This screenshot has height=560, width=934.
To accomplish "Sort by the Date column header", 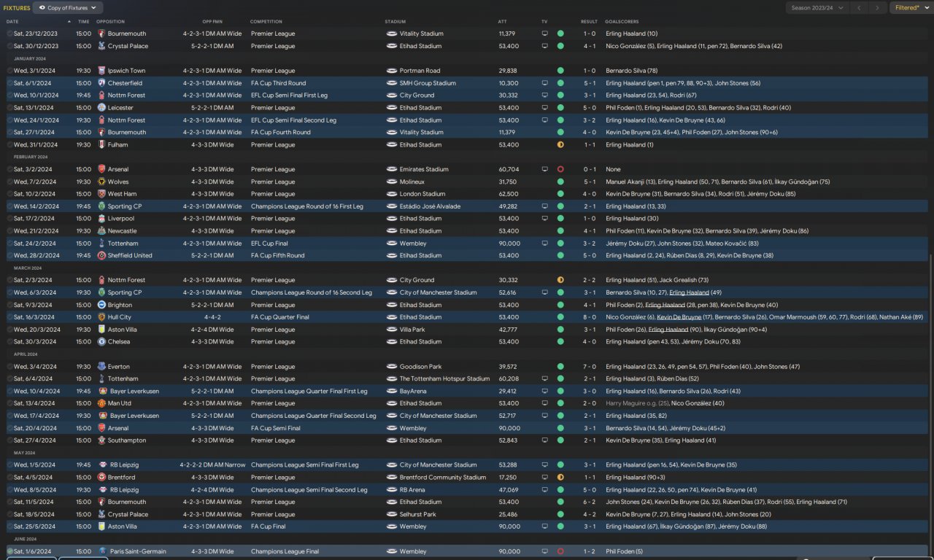I will (13, 22).
